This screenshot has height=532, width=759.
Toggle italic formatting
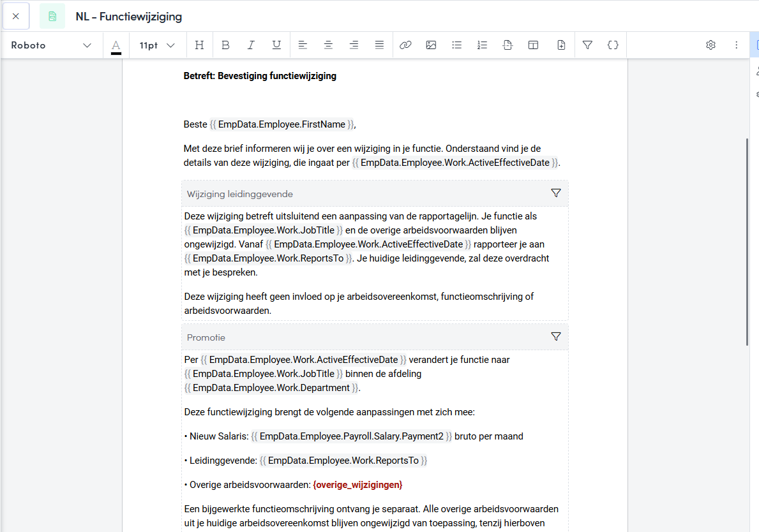(251, 45)
